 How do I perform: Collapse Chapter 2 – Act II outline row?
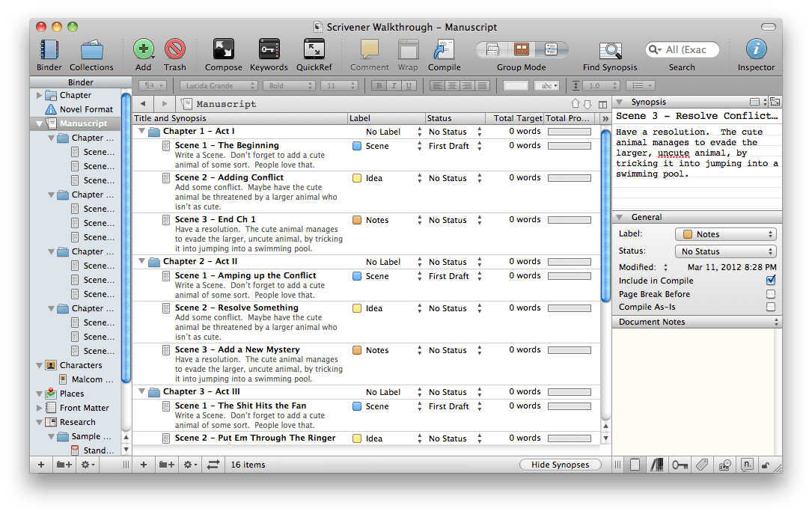pyautogui.click(x=141, y=261)
